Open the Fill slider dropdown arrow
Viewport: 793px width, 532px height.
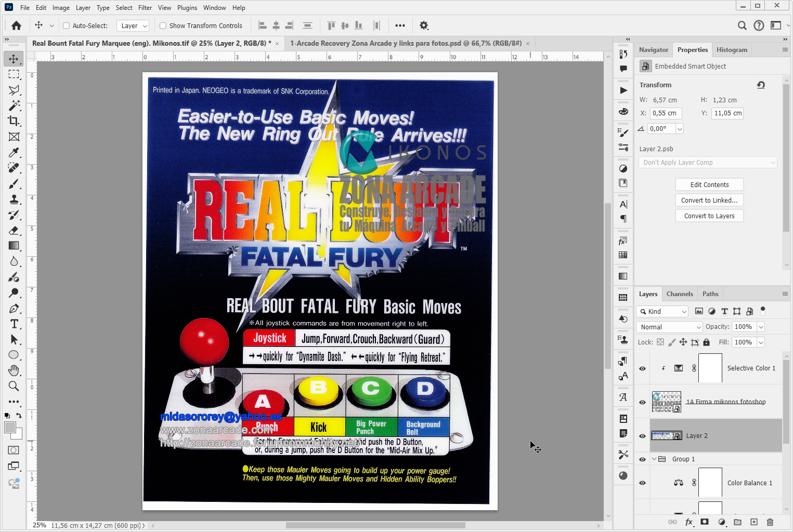point(761,342)
